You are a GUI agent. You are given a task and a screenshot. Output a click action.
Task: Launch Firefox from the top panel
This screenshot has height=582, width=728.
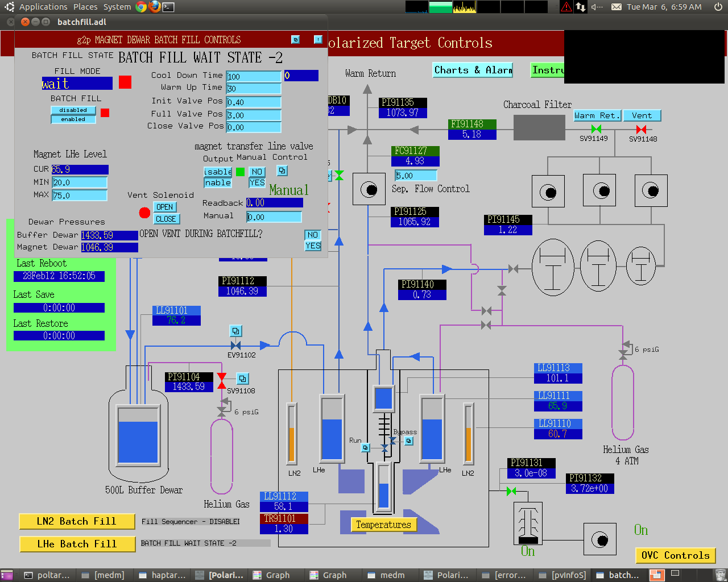(154, 7)
